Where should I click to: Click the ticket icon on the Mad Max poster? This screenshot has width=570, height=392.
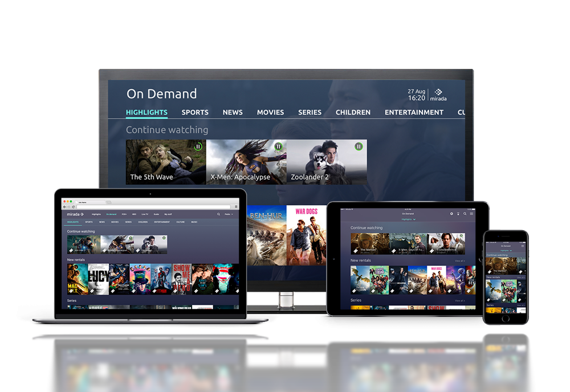(x=71, y=291)
